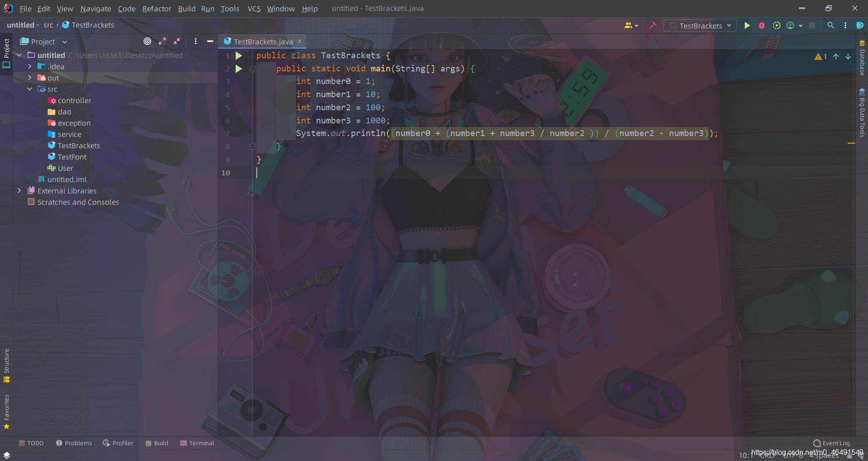Select the TestBrackets.java editor tab
The height and width of the screenshot is (461, 868).
(263, 42)
